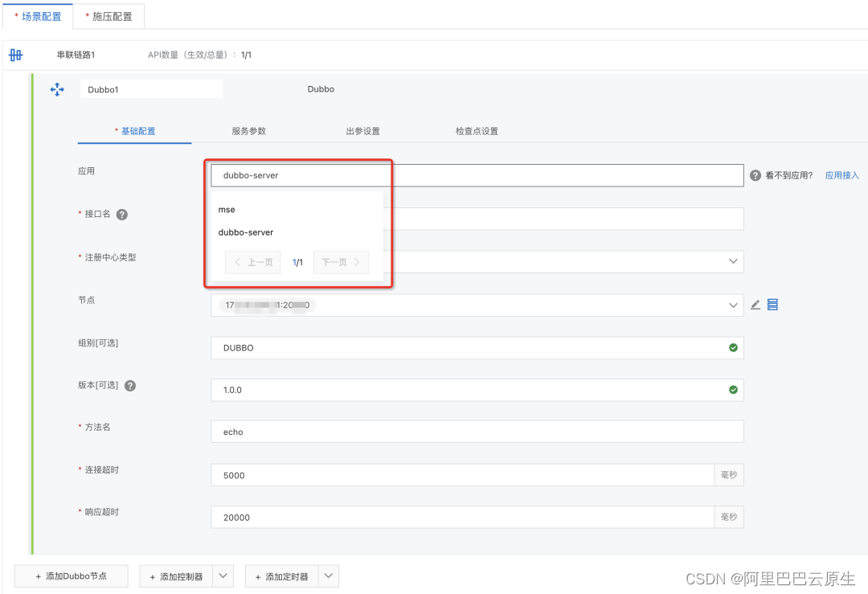
Task: Open the 检查点设置 tab
Action: click(477, 131)
